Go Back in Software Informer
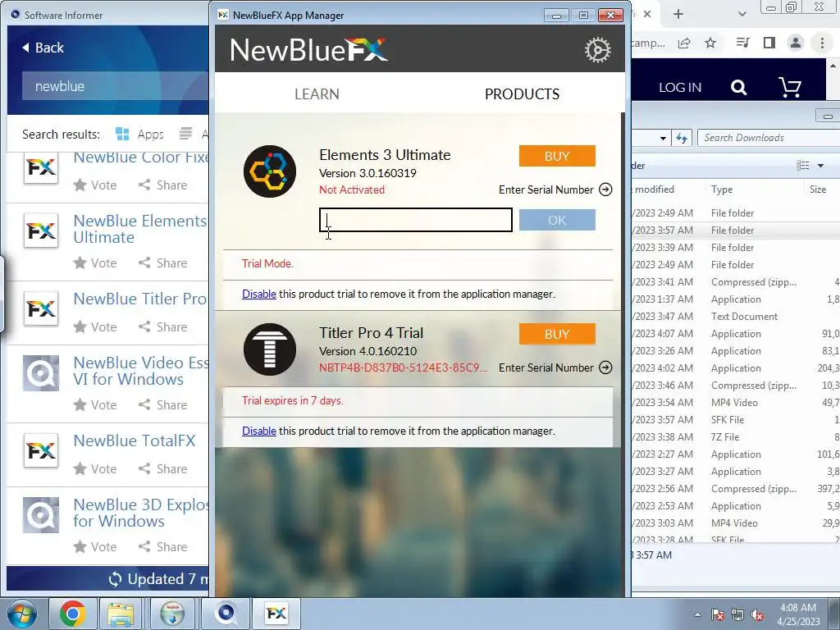This screenshot has width=840, height=630. [43, 48]
